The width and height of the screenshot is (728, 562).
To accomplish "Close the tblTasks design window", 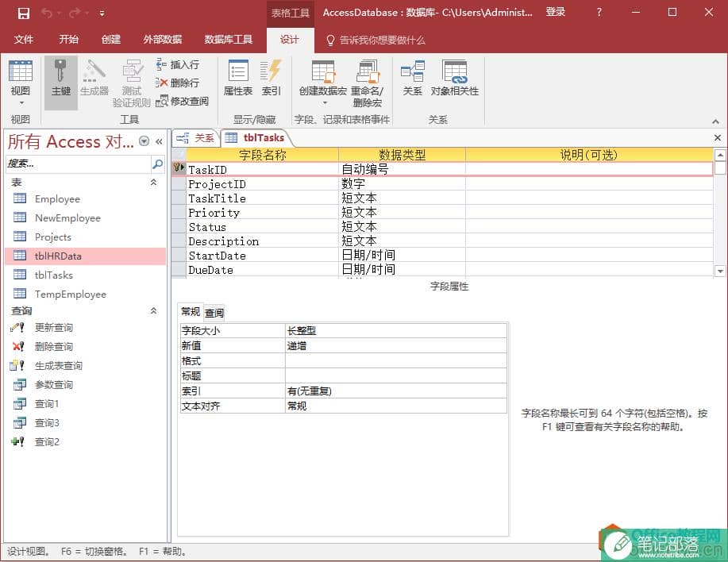I will click(x=718, y=138).
